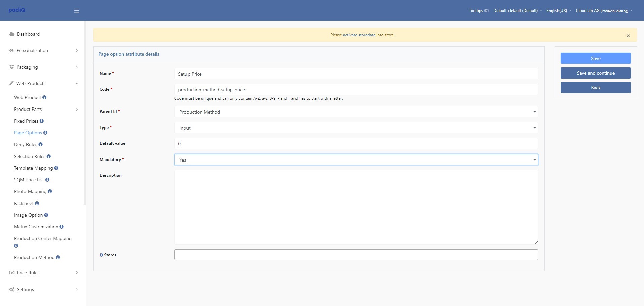Click the Name input field
This screenshot has height=306, width=644.
point(356,74)
